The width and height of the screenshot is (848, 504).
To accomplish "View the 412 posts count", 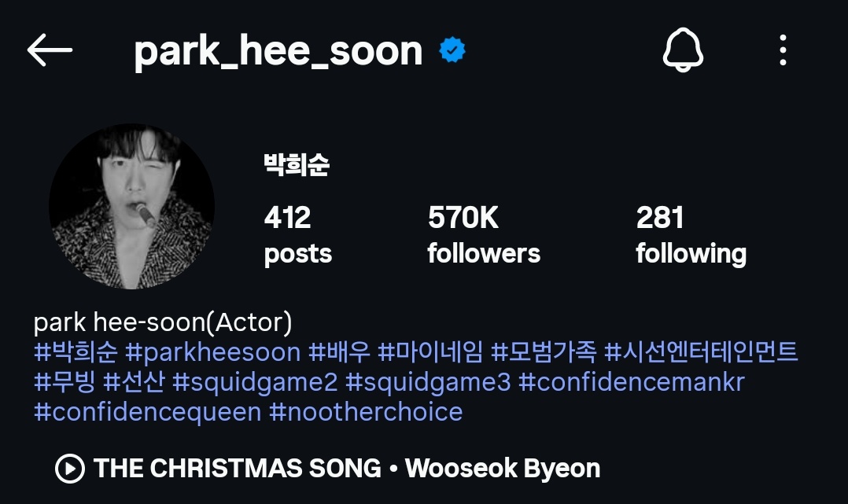I will [x=298, y=234].
